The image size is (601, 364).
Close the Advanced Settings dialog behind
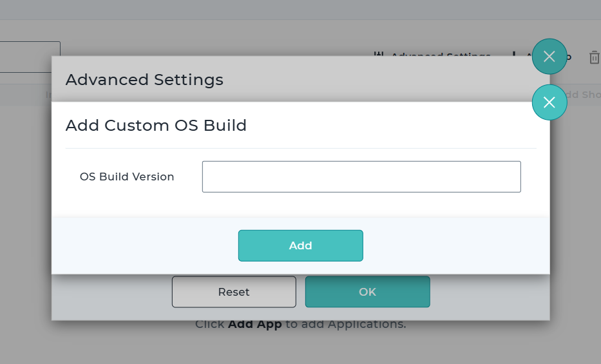click(x=549, y=57)
